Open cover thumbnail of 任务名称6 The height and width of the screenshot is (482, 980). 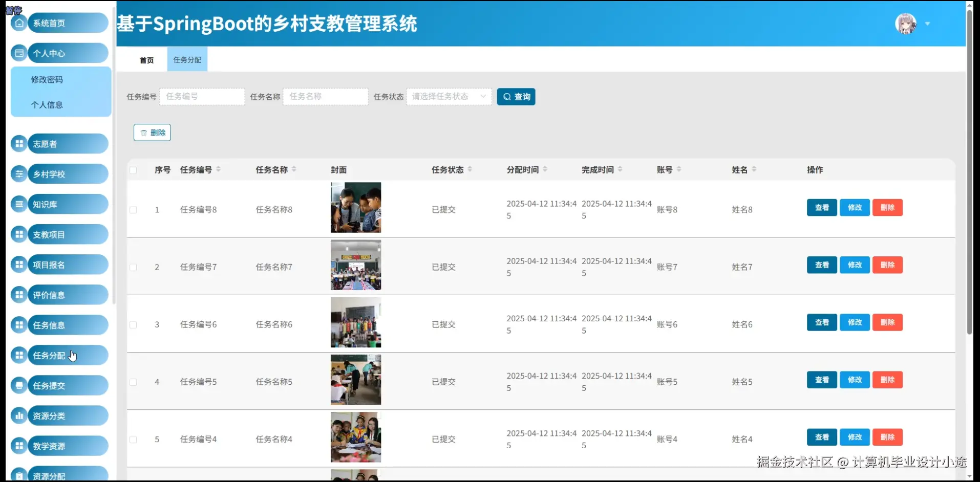356,322
